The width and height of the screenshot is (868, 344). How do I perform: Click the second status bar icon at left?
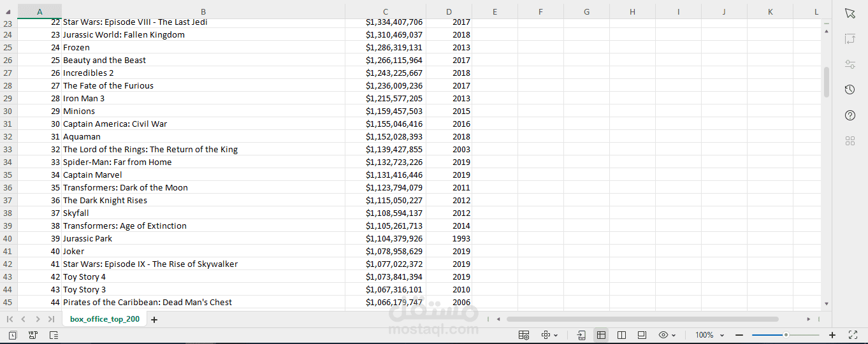pyautogui.click(x=33, y=335)
